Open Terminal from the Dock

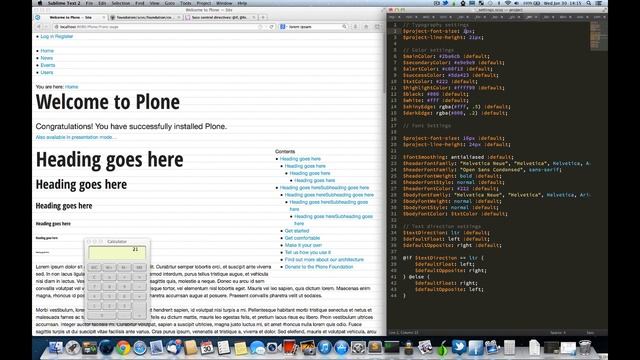click(391, 347)
